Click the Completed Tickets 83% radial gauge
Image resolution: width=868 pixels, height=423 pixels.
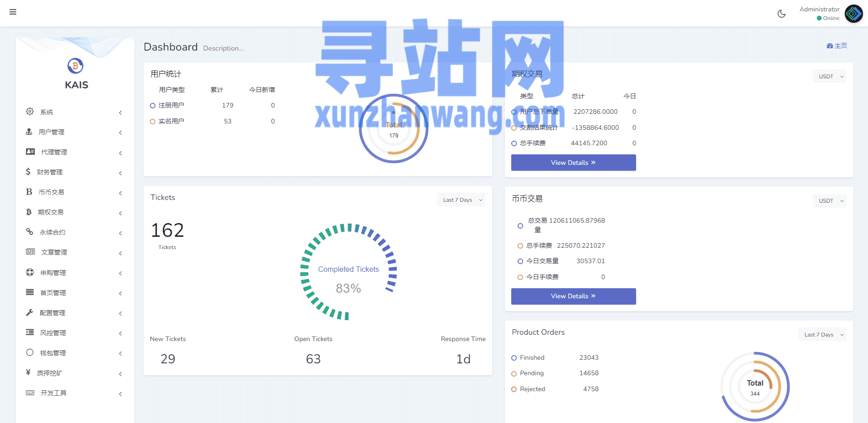click(349, 272)
